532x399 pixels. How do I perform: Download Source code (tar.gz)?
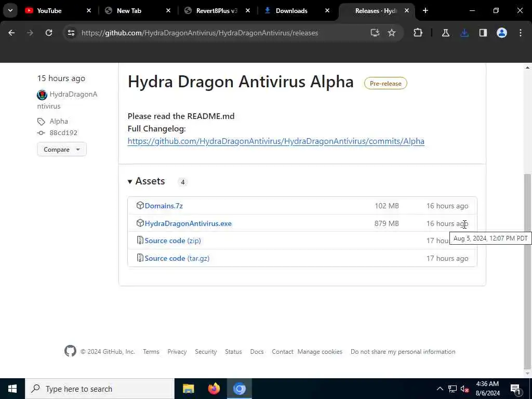pyautogui.click(x=177, y=258)
